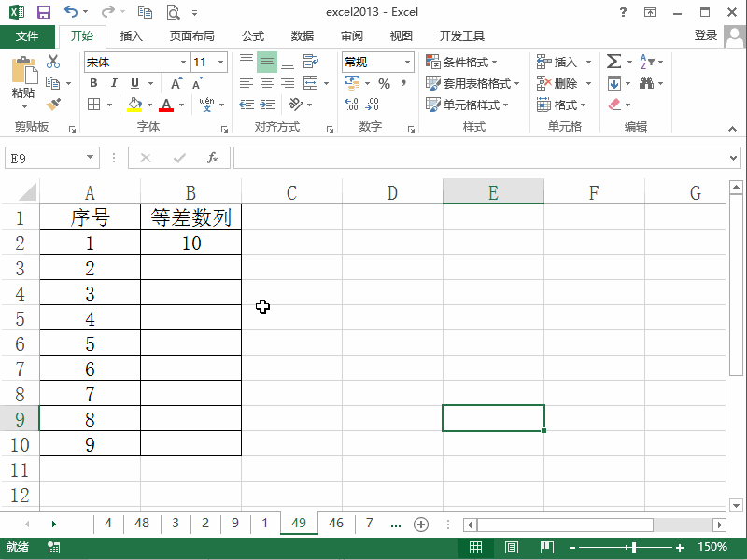Image resolution: width=747 pixels, height=560 pixels.
Task: Select sheet tab 46
Action: 335,524
